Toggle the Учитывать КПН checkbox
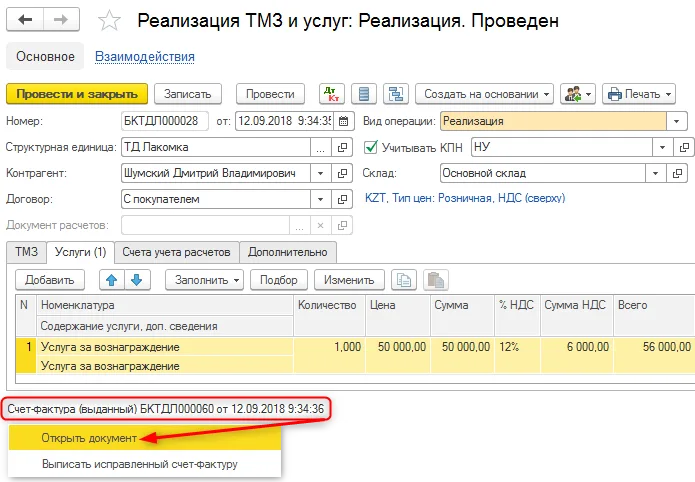This screenshot has width=695, height=482. click(x=371, y=147)
